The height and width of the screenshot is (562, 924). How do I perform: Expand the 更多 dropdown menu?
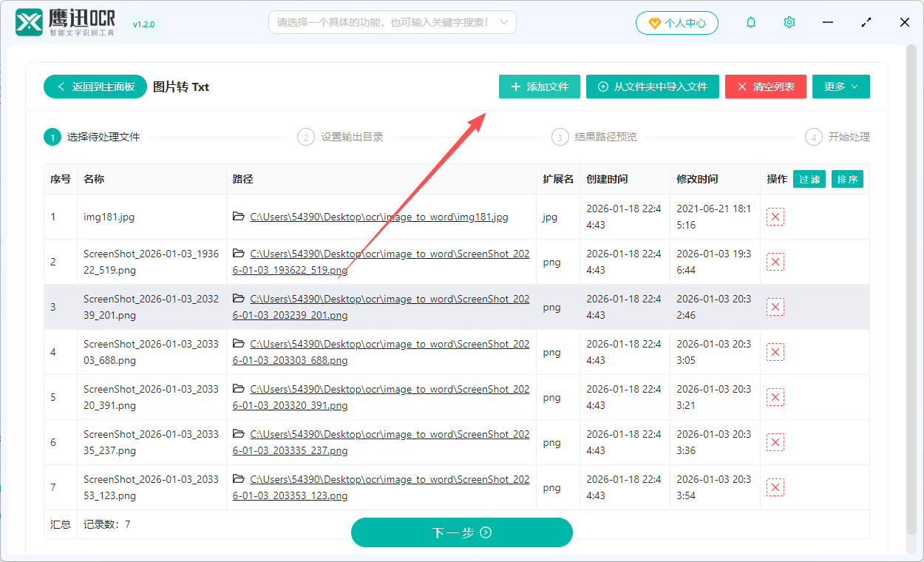840,87
